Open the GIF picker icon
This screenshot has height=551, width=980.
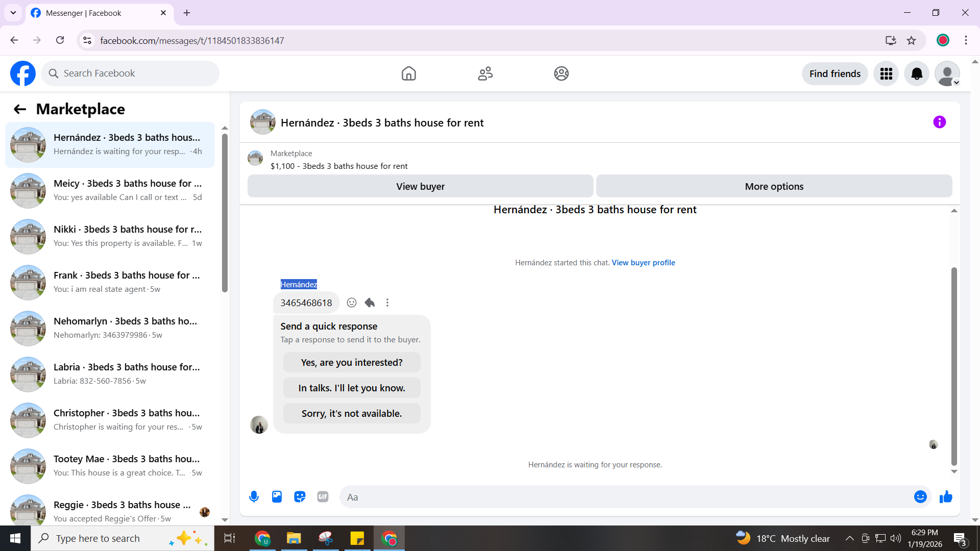323,497
